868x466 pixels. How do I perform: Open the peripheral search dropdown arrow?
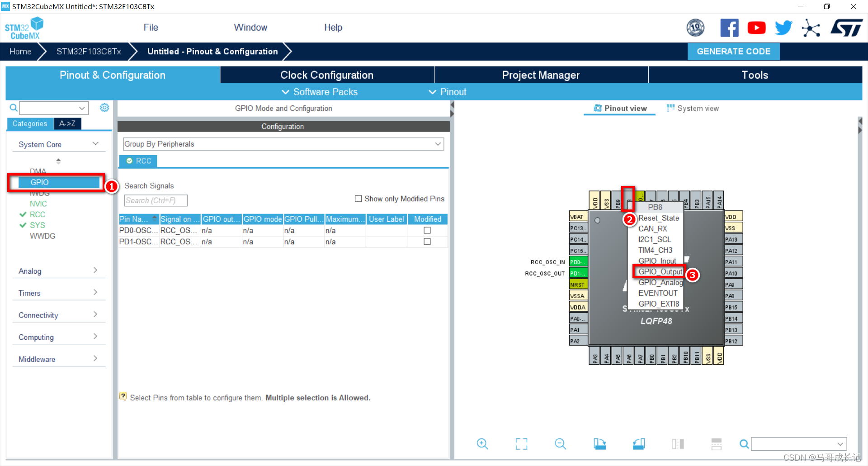(82, 108)
